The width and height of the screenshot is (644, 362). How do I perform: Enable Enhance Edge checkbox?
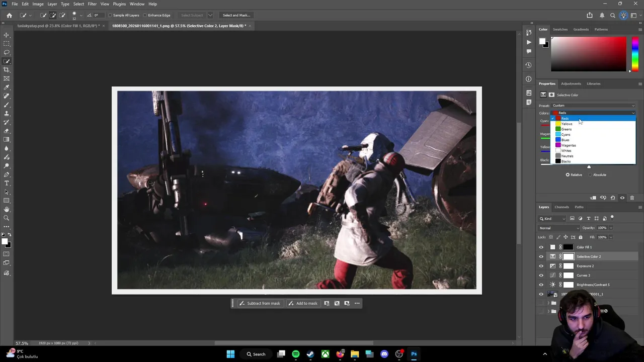[145, 15]
